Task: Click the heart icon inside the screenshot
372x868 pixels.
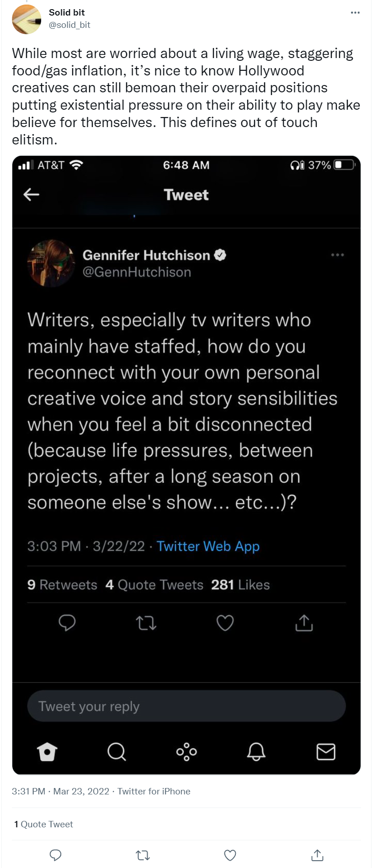Action: (x=225, y=623)
